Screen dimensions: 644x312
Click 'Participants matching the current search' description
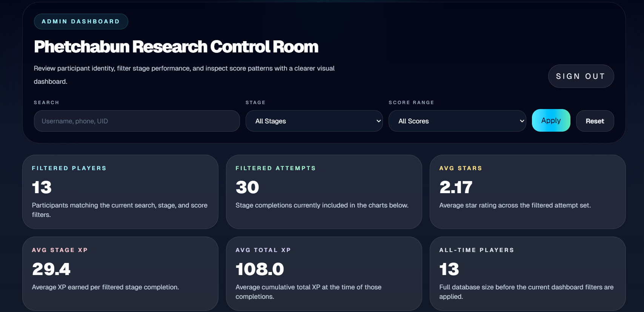coord(120,210)
